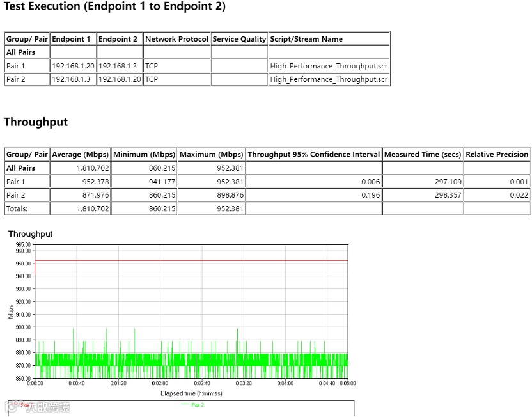
Task: Select All Pairs average value 1,810.702
Action: 93,168
